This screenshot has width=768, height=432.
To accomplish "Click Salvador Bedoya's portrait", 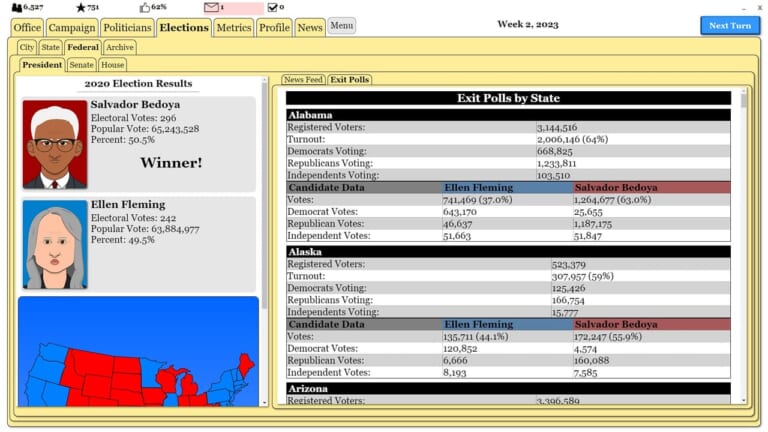I will 54,144.
